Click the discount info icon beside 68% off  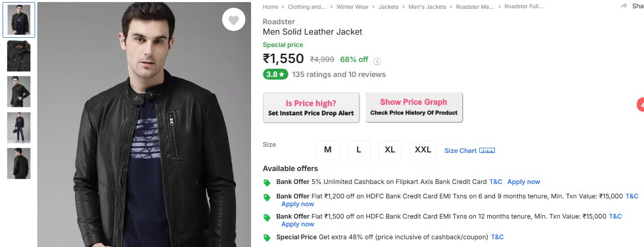(377, 61)
